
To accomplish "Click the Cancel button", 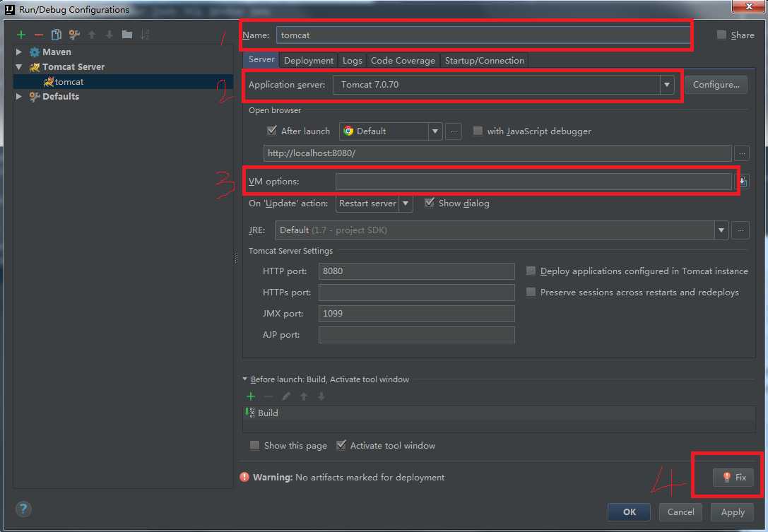I will click(681, 512).
